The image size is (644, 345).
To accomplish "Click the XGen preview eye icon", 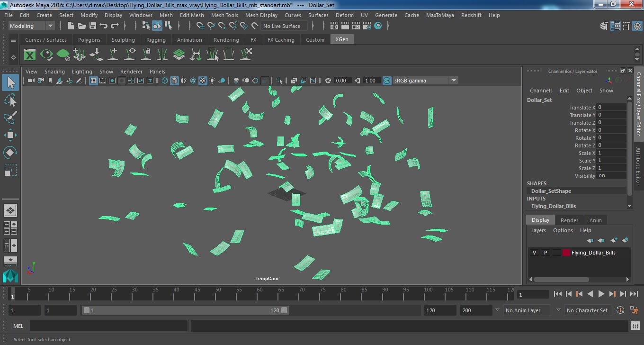I will tap(46, 54).
